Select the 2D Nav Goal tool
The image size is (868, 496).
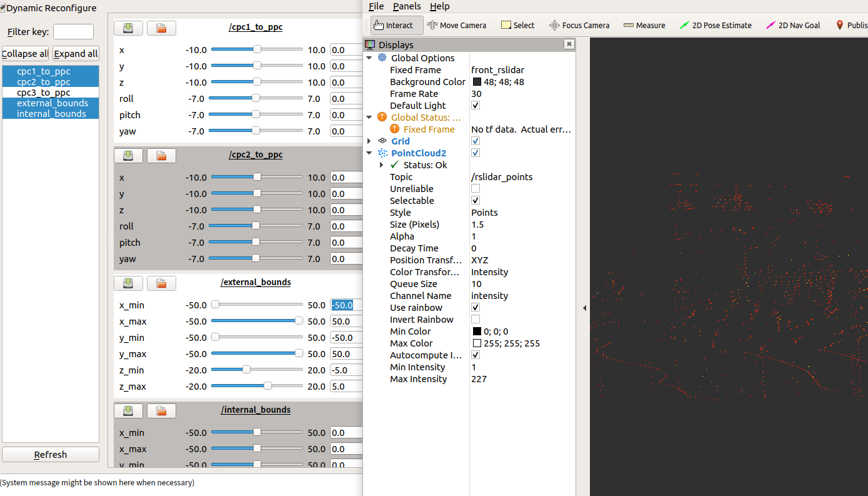coord(793,25)
